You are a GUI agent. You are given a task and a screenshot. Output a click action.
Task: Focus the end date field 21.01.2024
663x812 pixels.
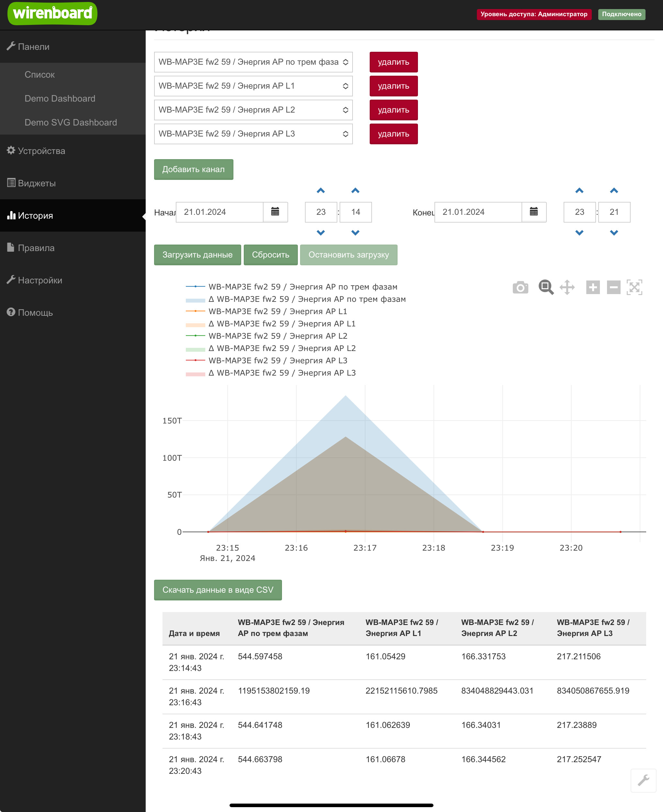coord(478,212)
